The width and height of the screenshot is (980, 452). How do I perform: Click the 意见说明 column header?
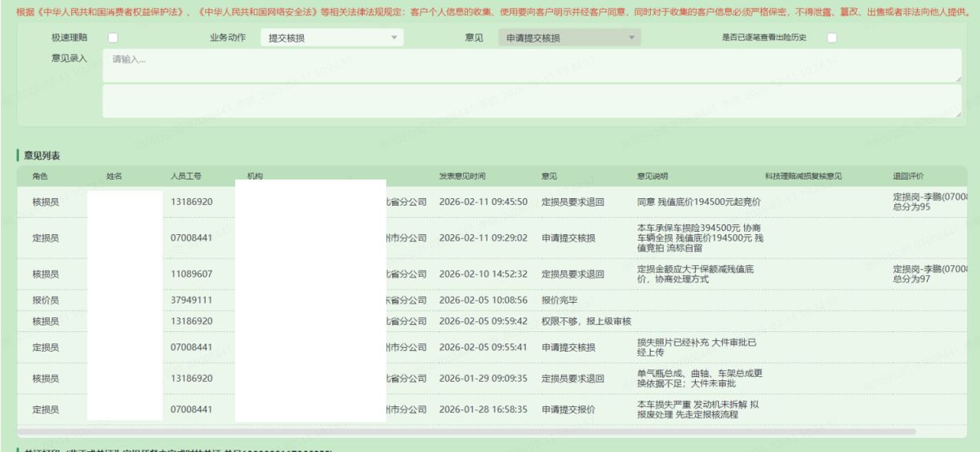coord(653,176)
